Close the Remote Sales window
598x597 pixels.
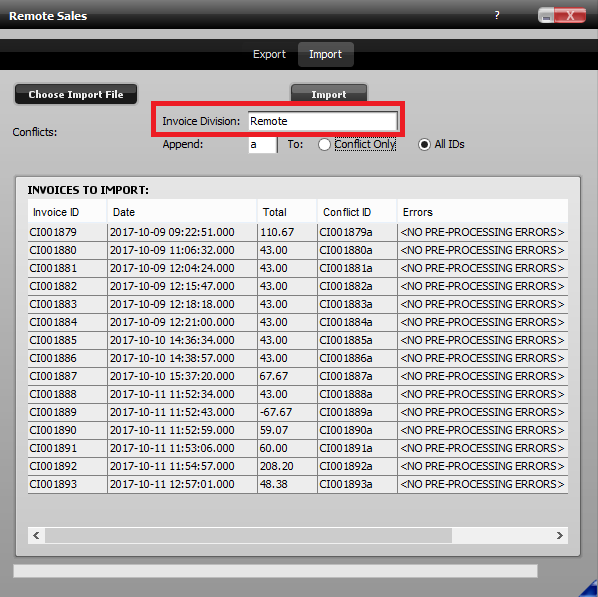[x=570, y=16]
